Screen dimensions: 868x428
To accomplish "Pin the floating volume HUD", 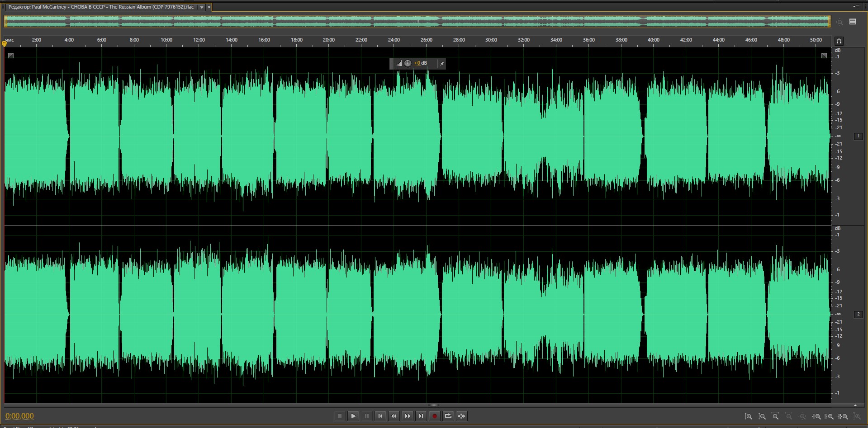I will 442,64.
